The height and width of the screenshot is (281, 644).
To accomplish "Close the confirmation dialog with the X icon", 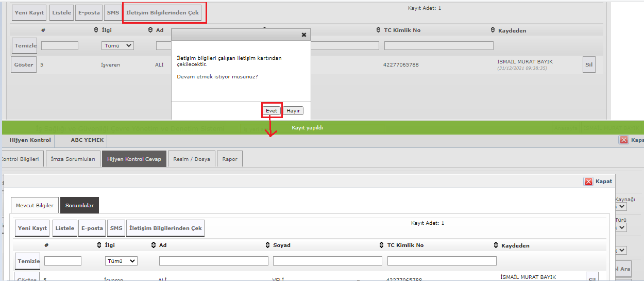I will pos(303,35).
